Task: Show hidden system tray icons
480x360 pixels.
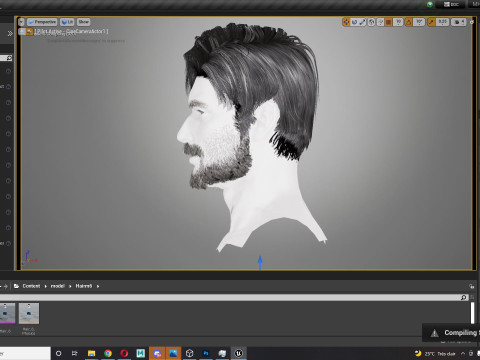Action: pos(463,353)
